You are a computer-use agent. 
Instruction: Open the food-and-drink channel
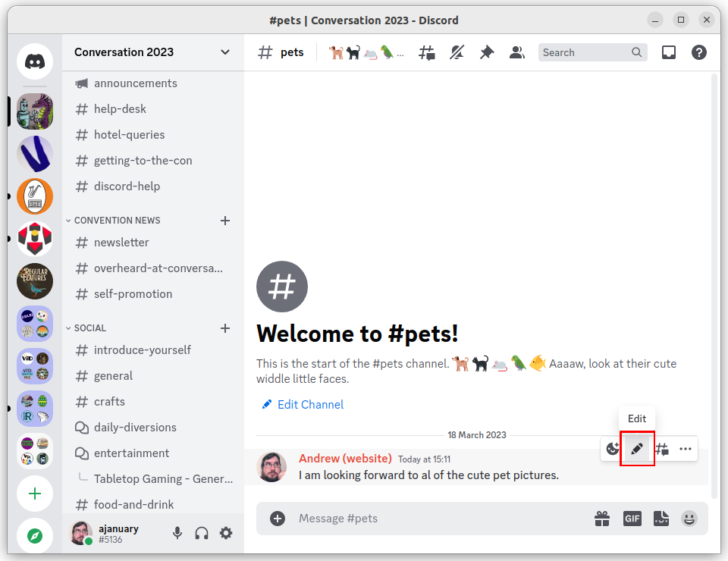click(x=153, y=504)
